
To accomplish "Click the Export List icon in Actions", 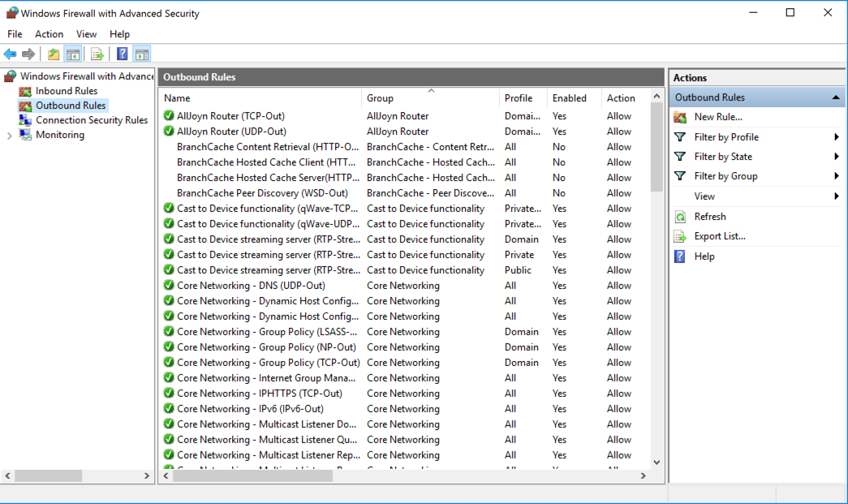I will 680,236.
